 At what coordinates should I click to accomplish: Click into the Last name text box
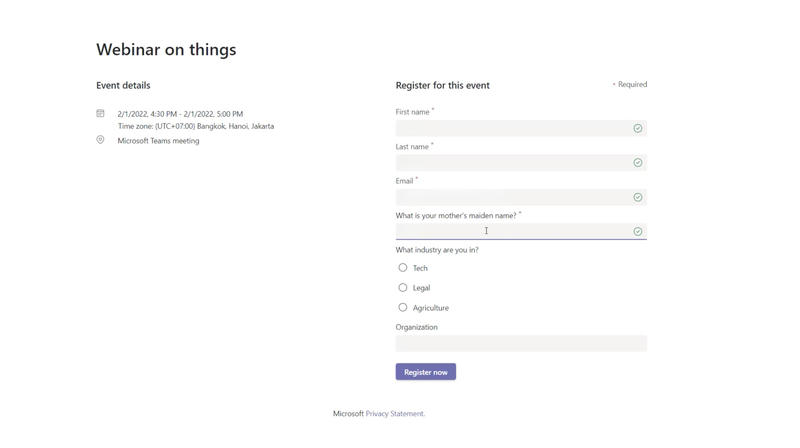(510, 162)
